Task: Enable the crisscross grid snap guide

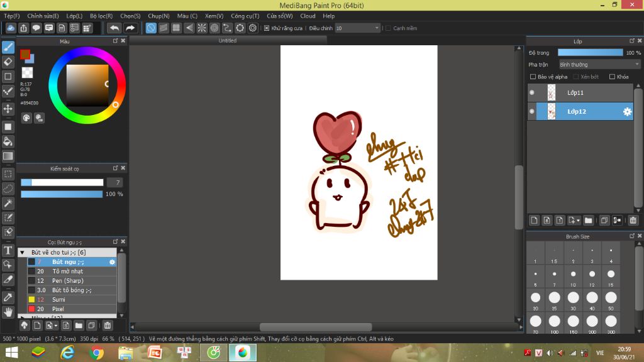Action: (176, 28)
